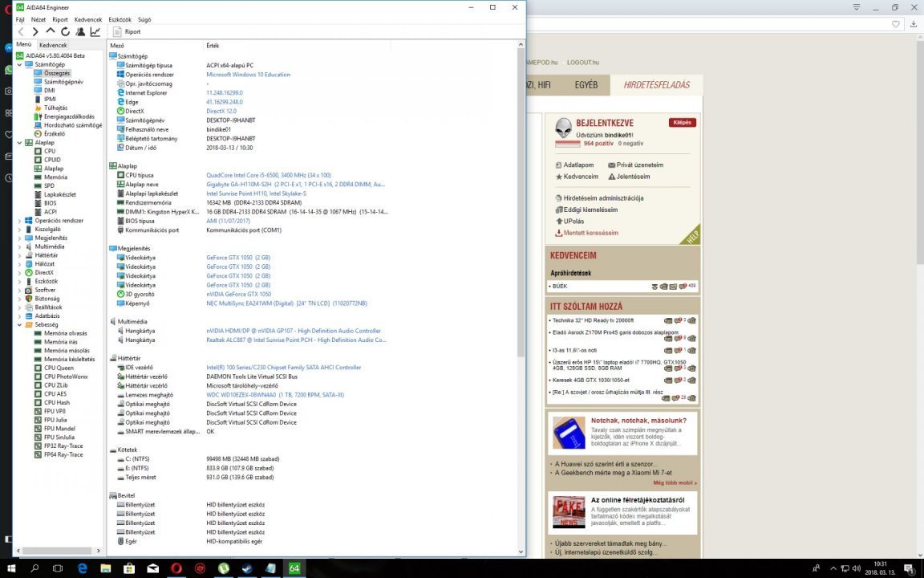924x578 pixels.
Task: Open File Explorer from the taskbar
Action: click(106, 568)
